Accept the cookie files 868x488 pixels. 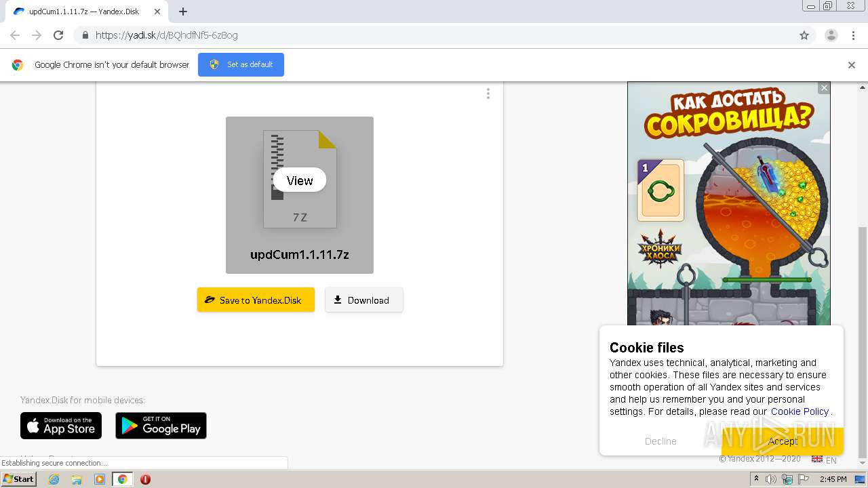[x=783, y=441]
